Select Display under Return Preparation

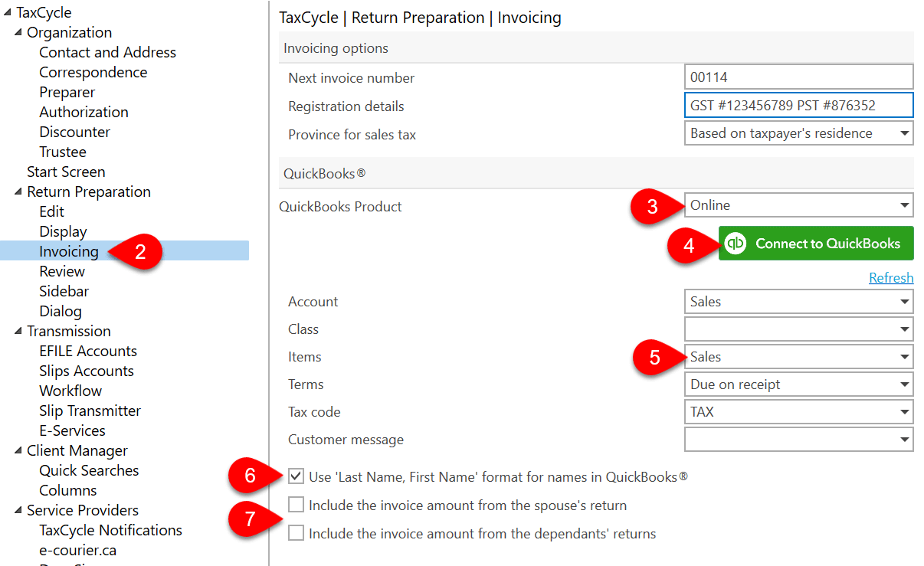point(64,231)
